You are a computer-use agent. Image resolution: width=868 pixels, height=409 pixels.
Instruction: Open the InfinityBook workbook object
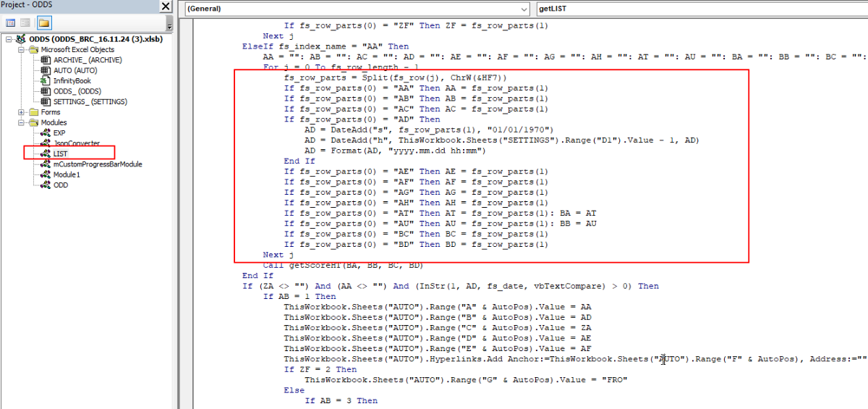coord(72,81)
